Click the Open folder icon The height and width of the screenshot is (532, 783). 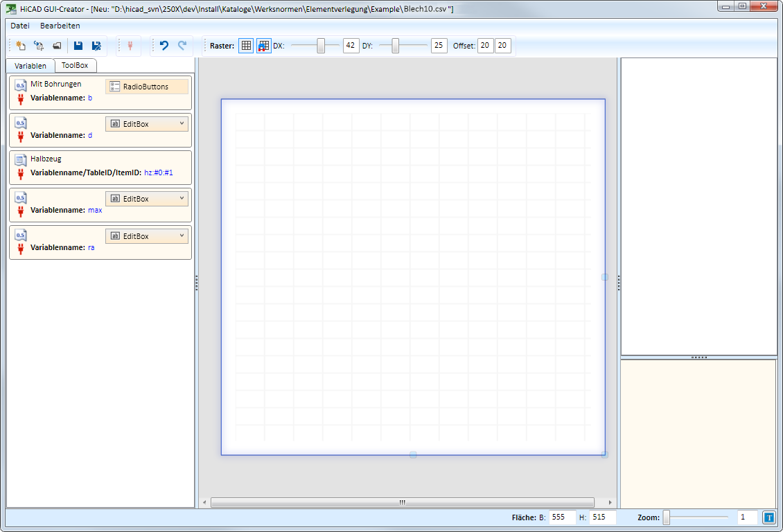click(x=57, y=46)
